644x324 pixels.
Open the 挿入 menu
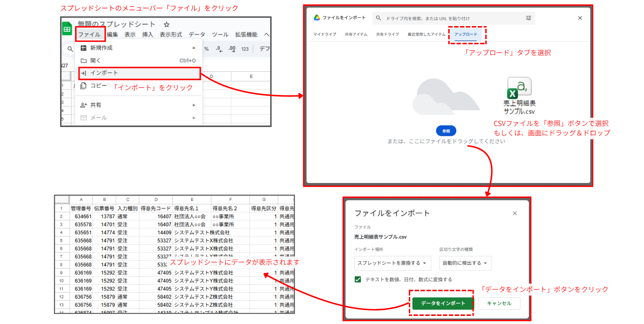[x=148, y=35]
